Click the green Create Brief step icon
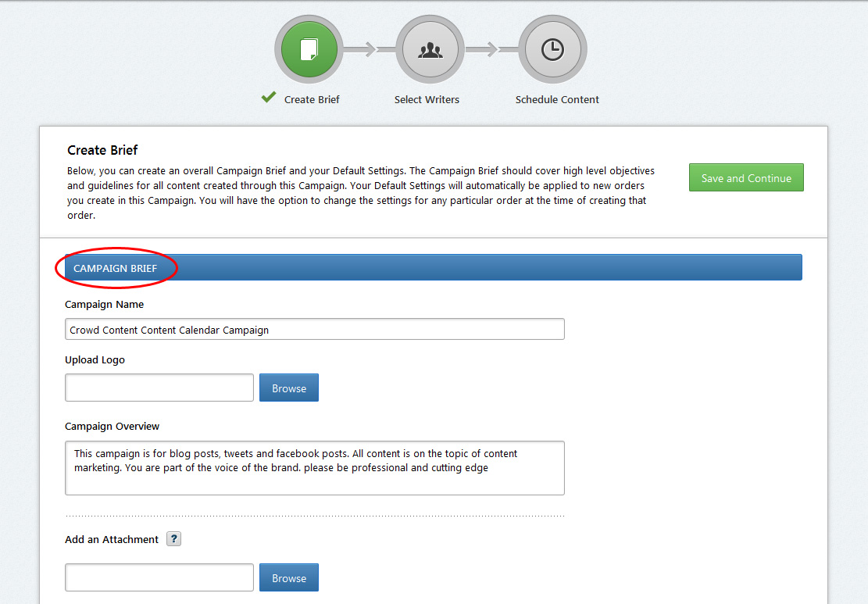The image size is (868, 604). click(309, 49)
